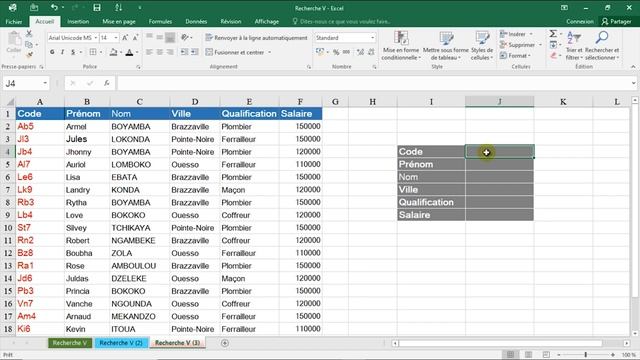Screen dimensions: 640x360
Task: Undo the last action in the title bar
Action: 54,7
